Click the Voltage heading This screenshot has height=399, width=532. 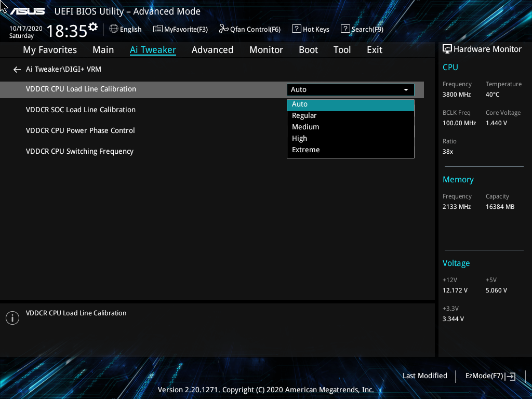tap(456, 263)
